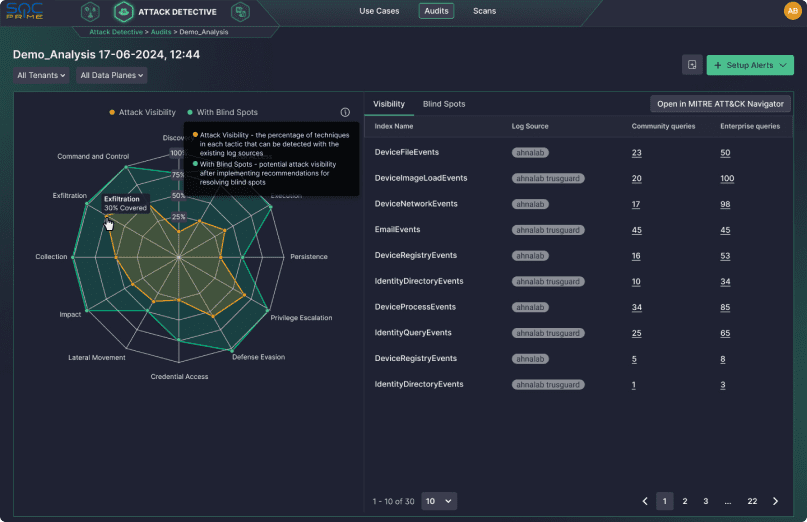807x522 pixels.
Task: Open the module right of Attack Detective
Action: pyautogui.click(x=239, y=12)
